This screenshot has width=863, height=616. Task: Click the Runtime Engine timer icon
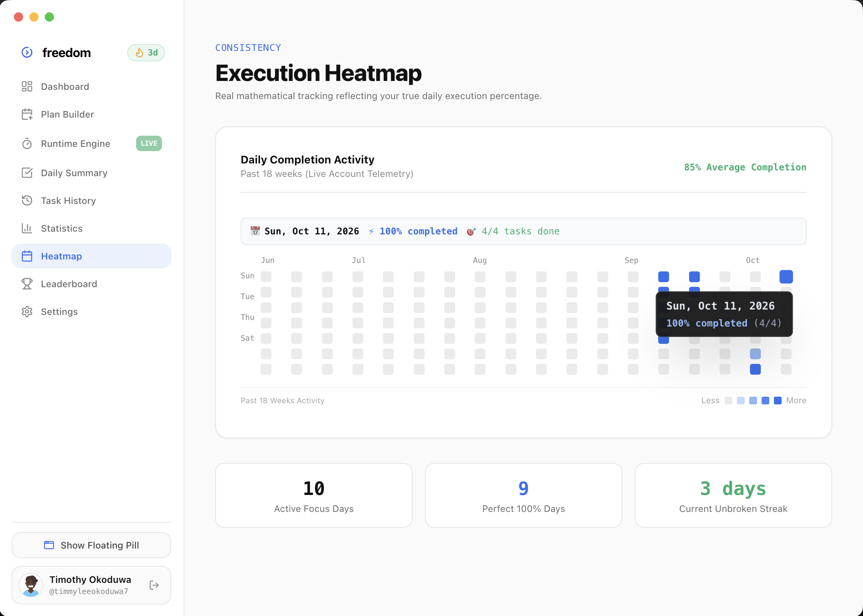pyautogui.click(x=27, y=143)
